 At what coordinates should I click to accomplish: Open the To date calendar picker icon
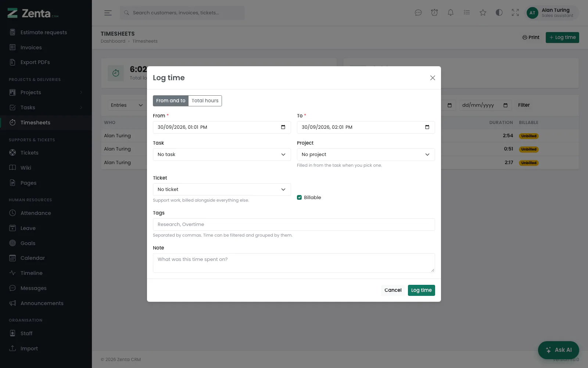pyautogui.click(x=427, y=127)
